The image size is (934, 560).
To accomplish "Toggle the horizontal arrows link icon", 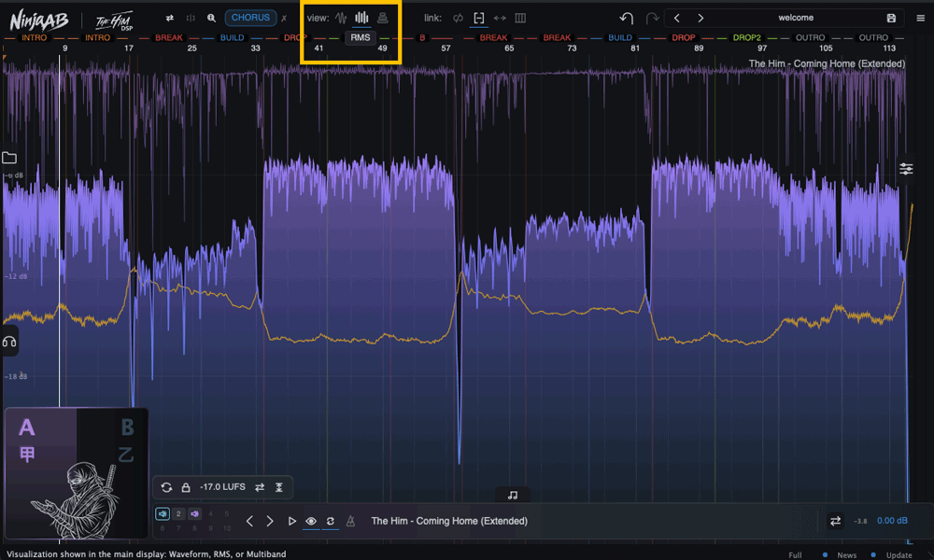I will pyautogui.click(x=500, y=18).
